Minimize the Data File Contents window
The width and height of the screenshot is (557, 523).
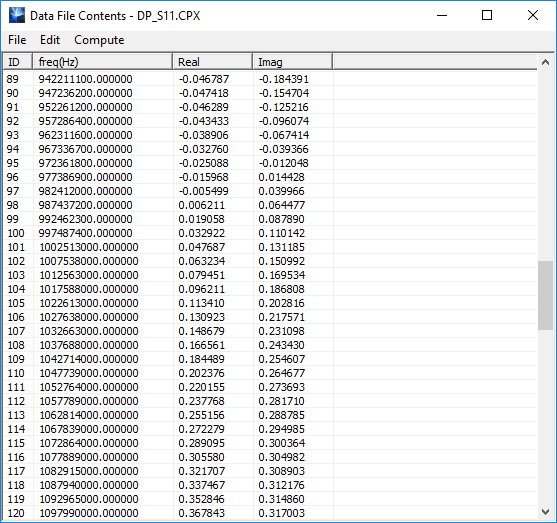pos(442,15)
